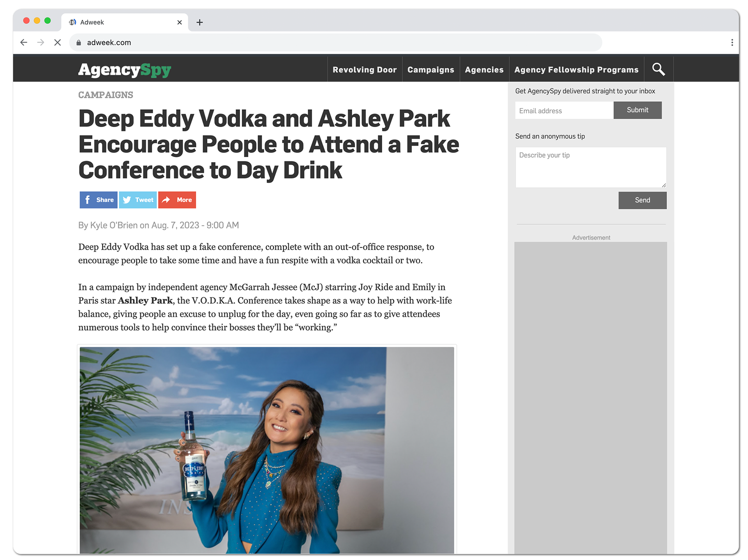Click the macOS green fullscreen button

pos(48,21)
